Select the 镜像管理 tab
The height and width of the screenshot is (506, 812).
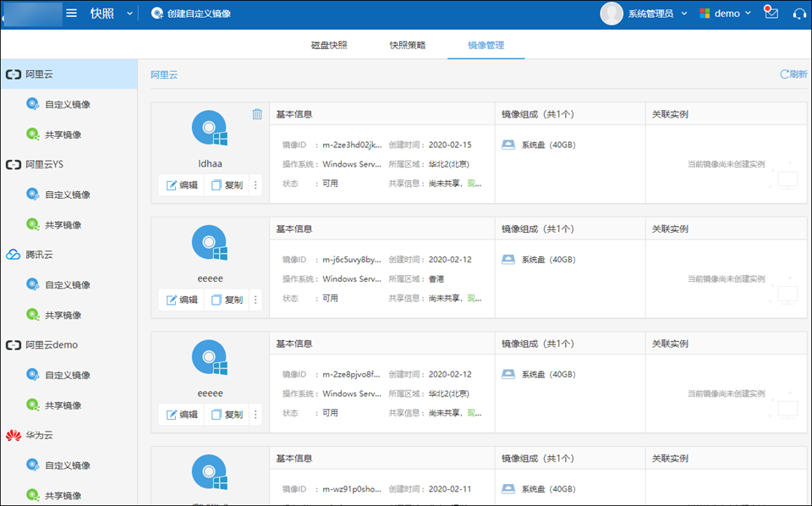click(x=486, y=45)
